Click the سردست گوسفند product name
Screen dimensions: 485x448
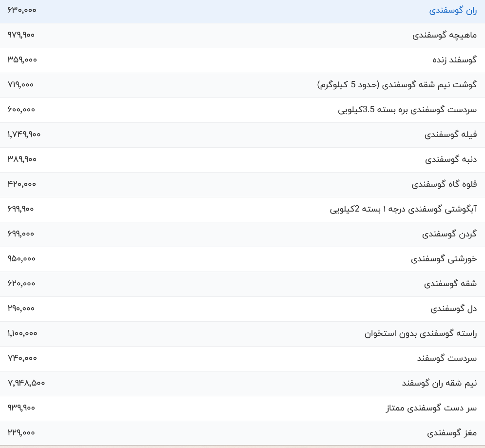pyautogui.click(x=446, y=359)
